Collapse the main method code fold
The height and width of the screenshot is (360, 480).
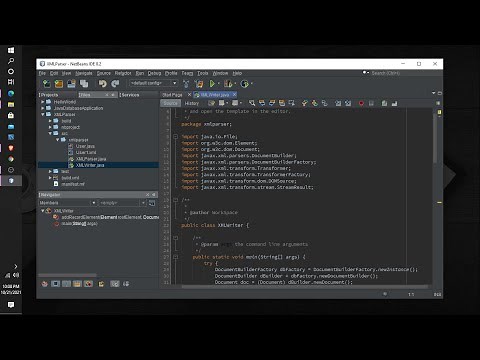pyautogui.click(x=175, y=257)
